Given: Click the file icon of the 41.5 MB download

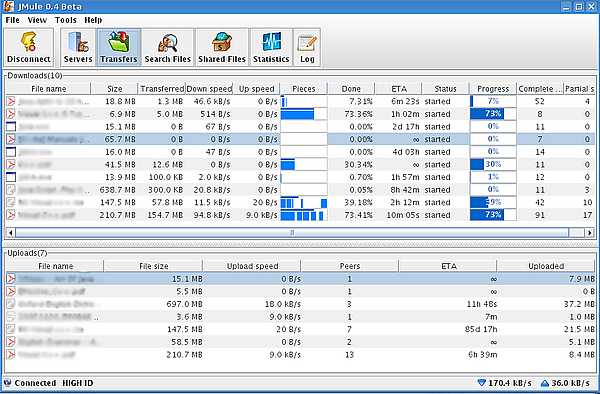Looking at the screenshot, I should click(x=11, y=164).
